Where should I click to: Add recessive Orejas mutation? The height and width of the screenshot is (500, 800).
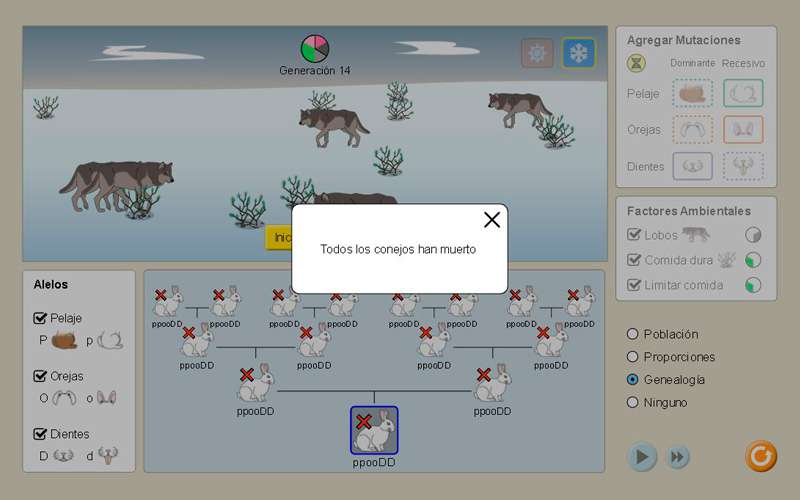pyautogui.click(x=743, y=130)
